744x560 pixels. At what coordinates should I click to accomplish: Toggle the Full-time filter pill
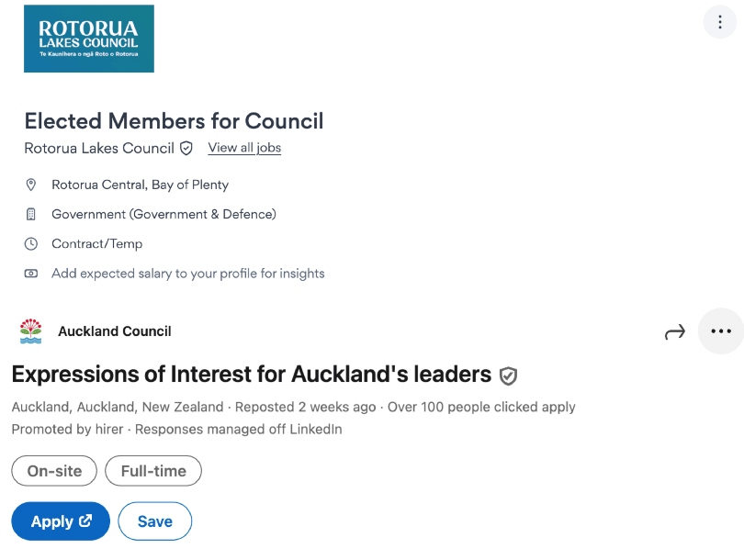[x=152, y=470]
